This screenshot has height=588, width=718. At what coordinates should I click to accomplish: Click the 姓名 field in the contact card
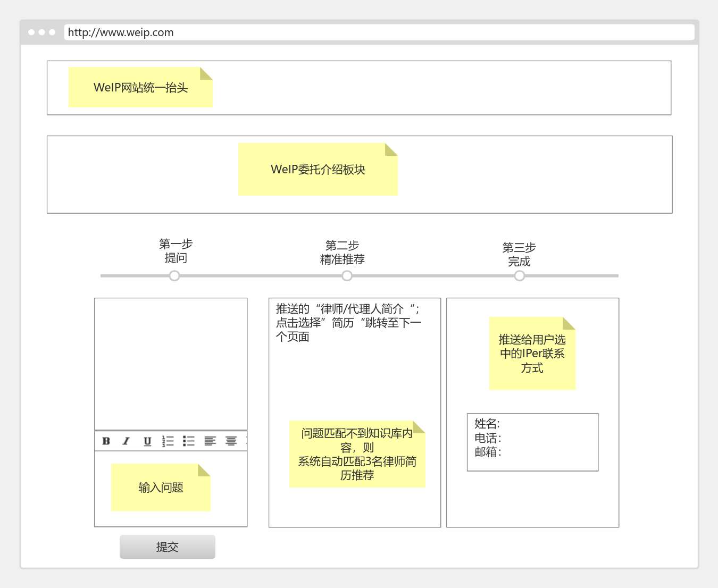tap(486, 424)
